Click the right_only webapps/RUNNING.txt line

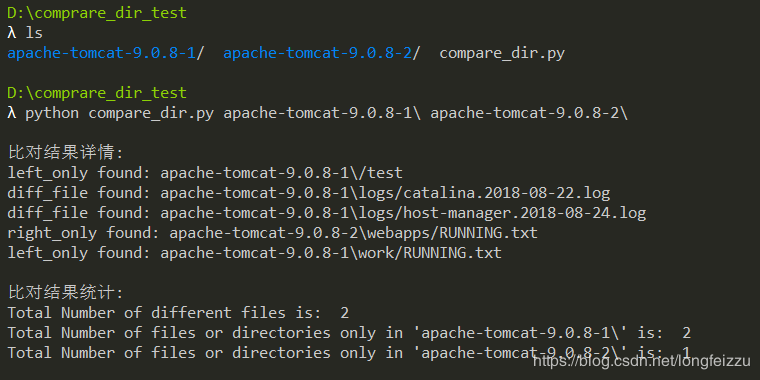[x=272, y=233]
